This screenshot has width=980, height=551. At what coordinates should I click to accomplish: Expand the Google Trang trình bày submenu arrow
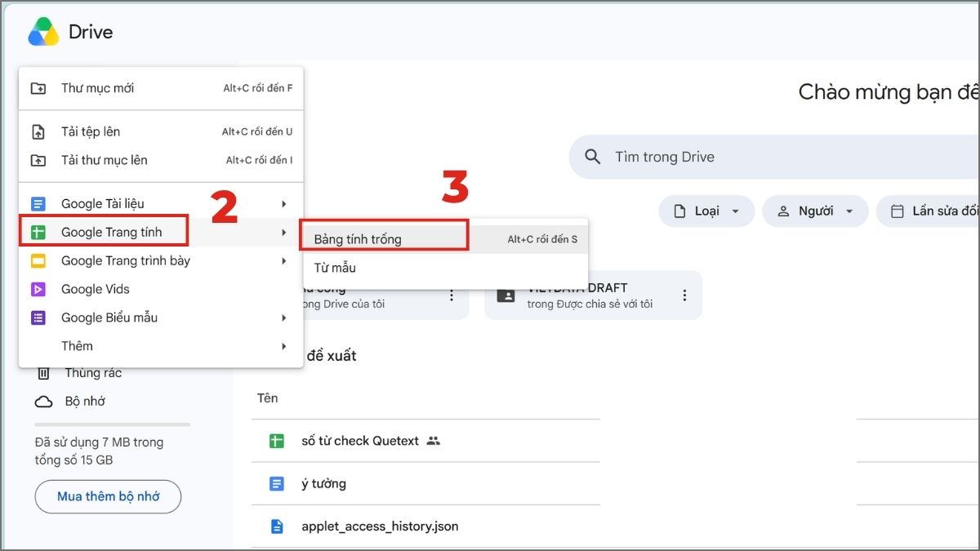pyautogui.click(x=283, y=261)
